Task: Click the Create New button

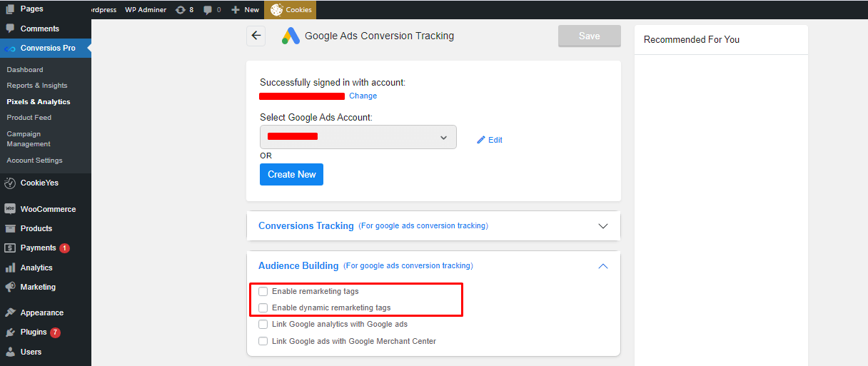Action: 292,175
